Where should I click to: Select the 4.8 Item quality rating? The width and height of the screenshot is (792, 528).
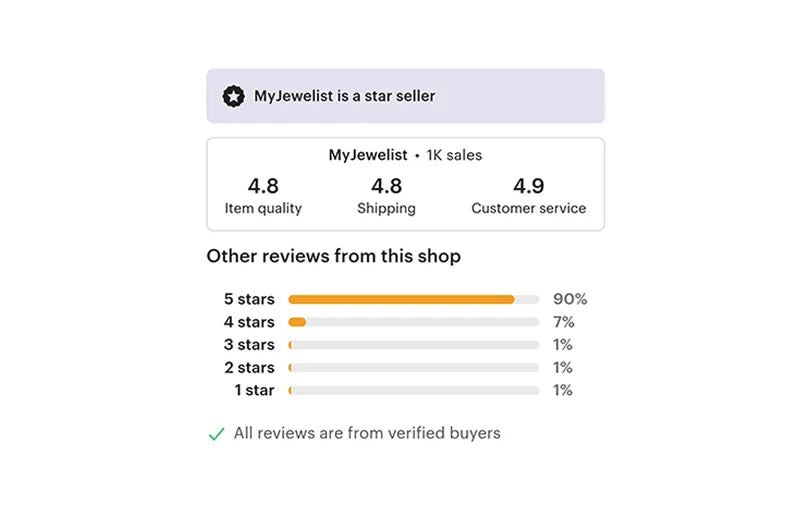(263, 196)
